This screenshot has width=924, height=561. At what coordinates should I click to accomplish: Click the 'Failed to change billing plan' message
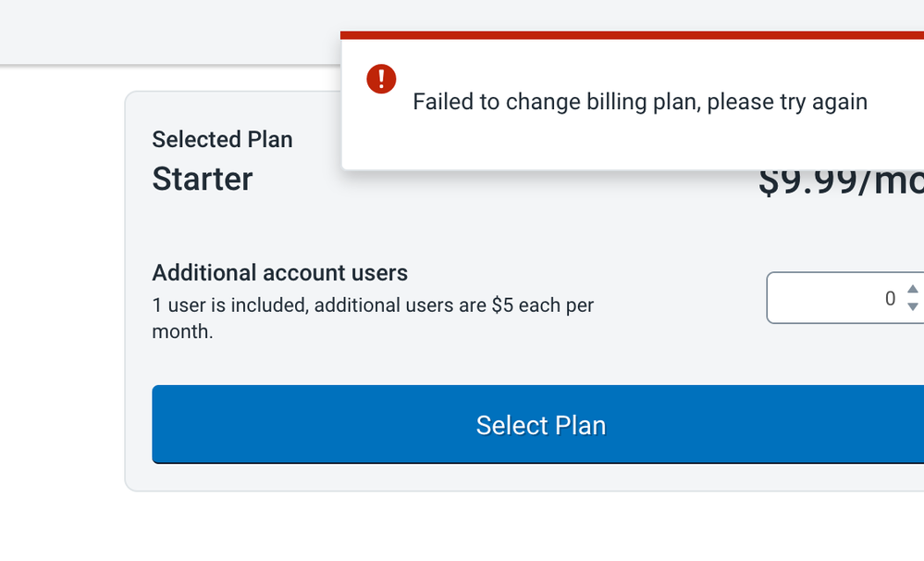pos(640,102)
